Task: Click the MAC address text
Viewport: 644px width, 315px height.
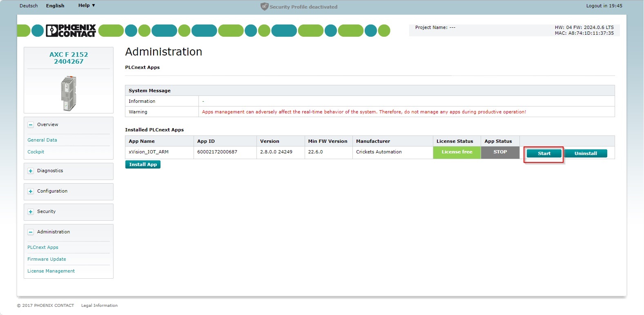Action: point(584,33)
